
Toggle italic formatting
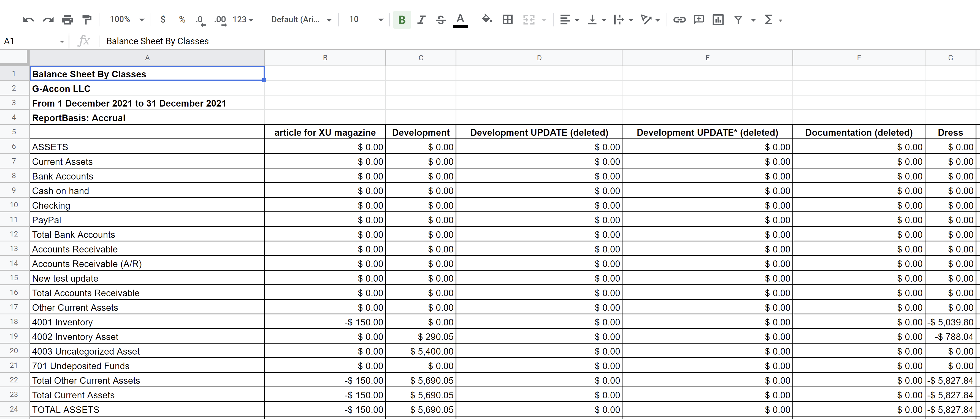(x=421, y=20)
